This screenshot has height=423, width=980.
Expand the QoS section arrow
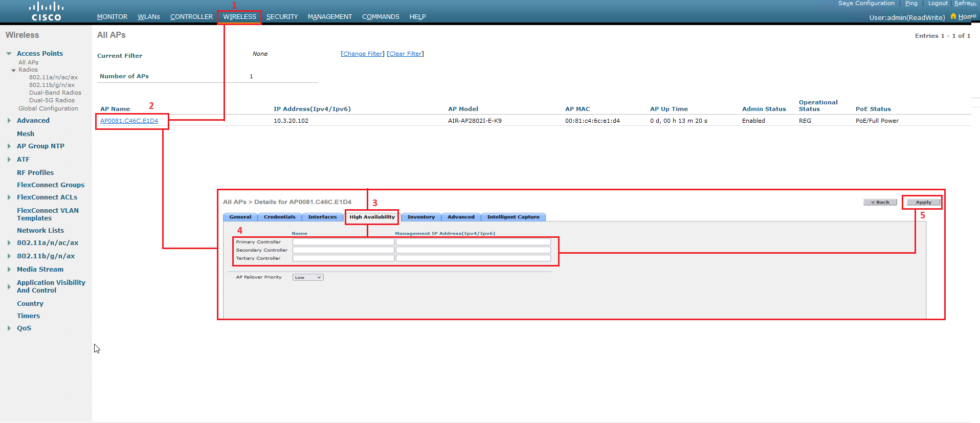click(x=9, y=328)
